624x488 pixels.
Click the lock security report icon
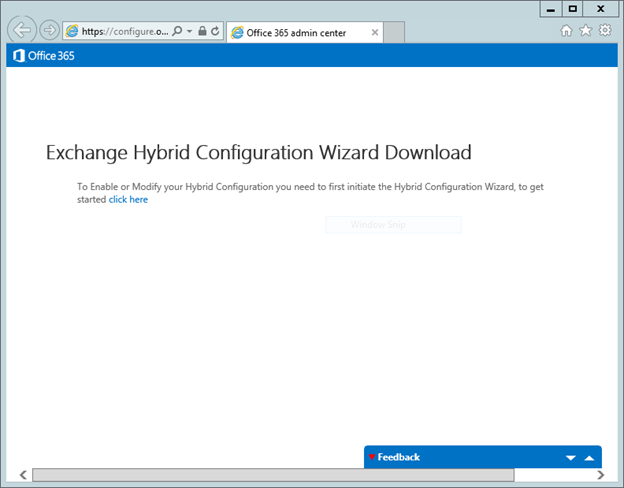pos(202,31)
